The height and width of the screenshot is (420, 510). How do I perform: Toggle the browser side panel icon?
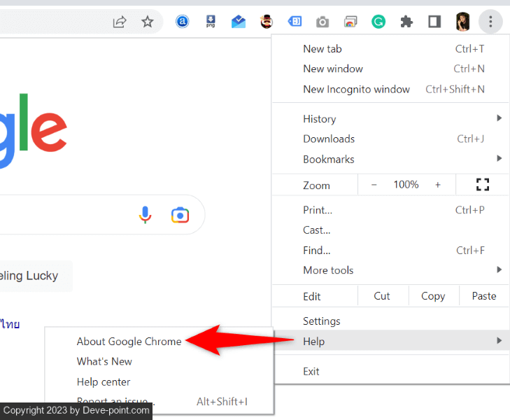434,22
